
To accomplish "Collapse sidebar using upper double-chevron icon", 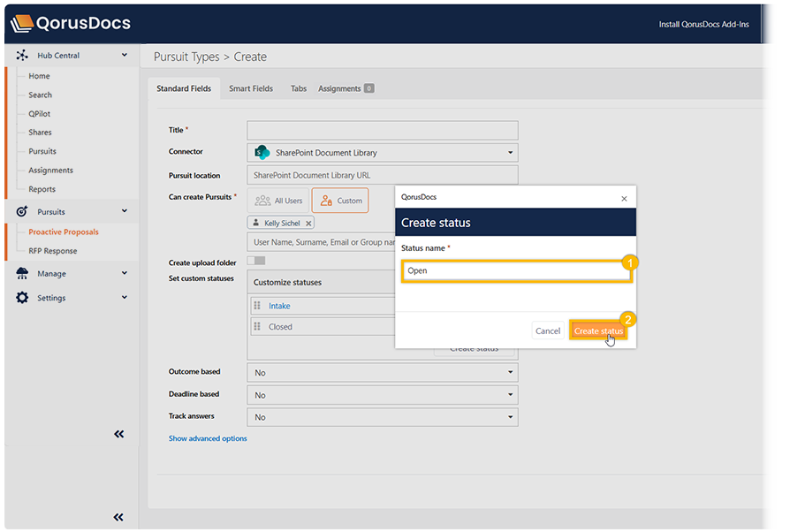I will [x=119, y=434].
